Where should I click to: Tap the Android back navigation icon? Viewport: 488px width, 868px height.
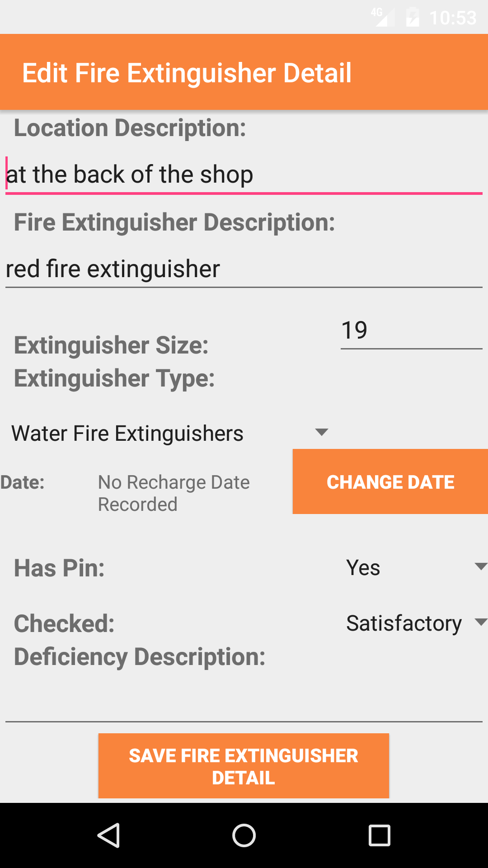coord(108,835)
